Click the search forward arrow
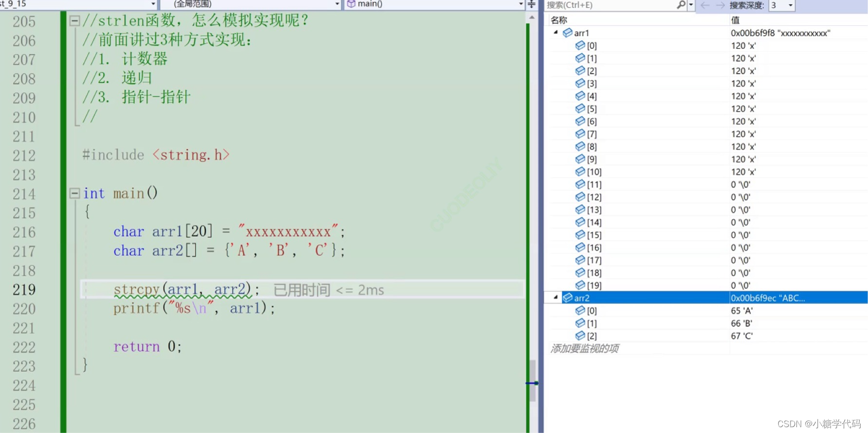Screen dimensions: 868x433 (720, 5)
